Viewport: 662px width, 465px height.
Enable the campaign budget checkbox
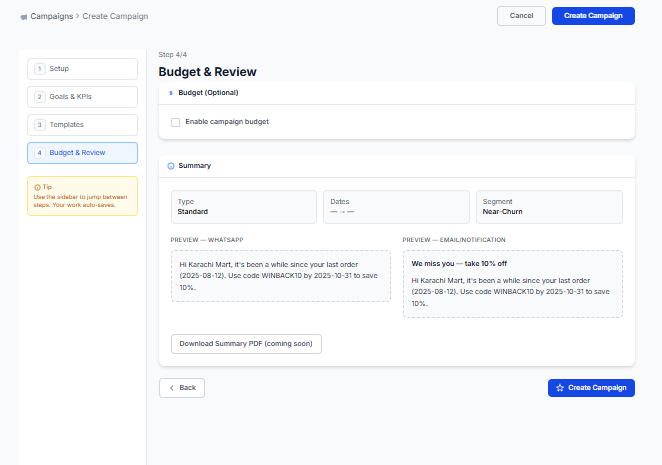click(x=176, y=122)
